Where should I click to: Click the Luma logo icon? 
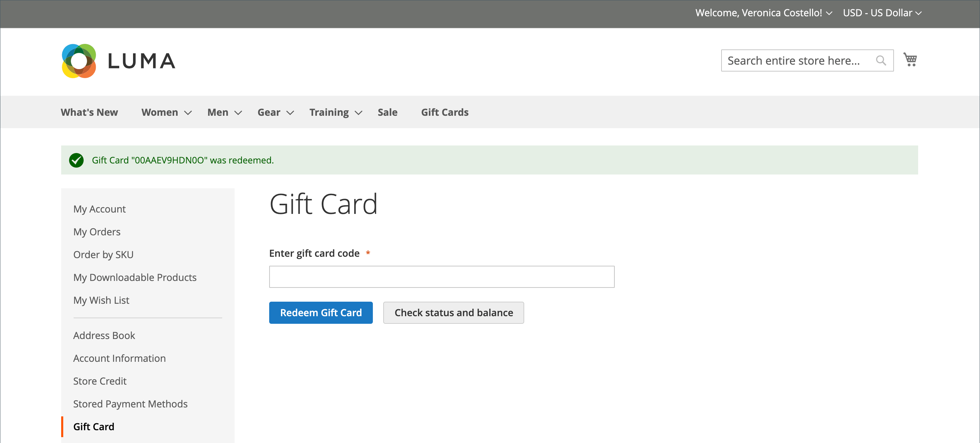point(79,61)
